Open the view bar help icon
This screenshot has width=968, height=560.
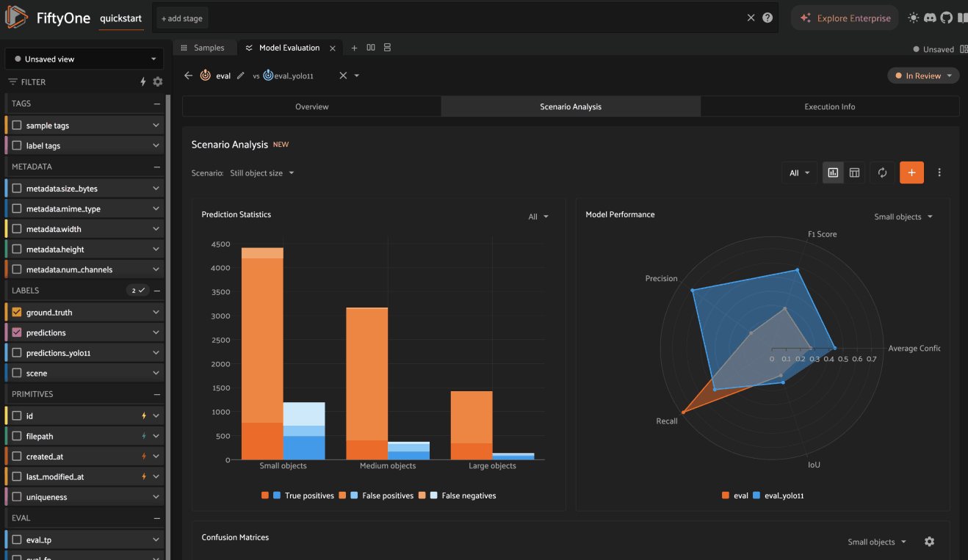coord(767,18)
